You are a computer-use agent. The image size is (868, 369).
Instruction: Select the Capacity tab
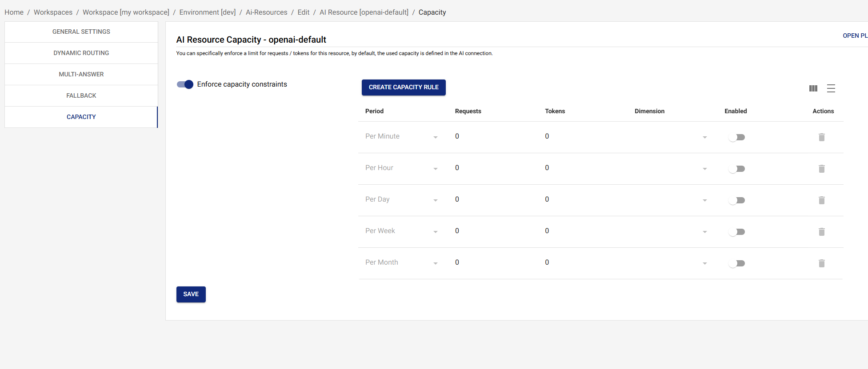tap(81, 117)
